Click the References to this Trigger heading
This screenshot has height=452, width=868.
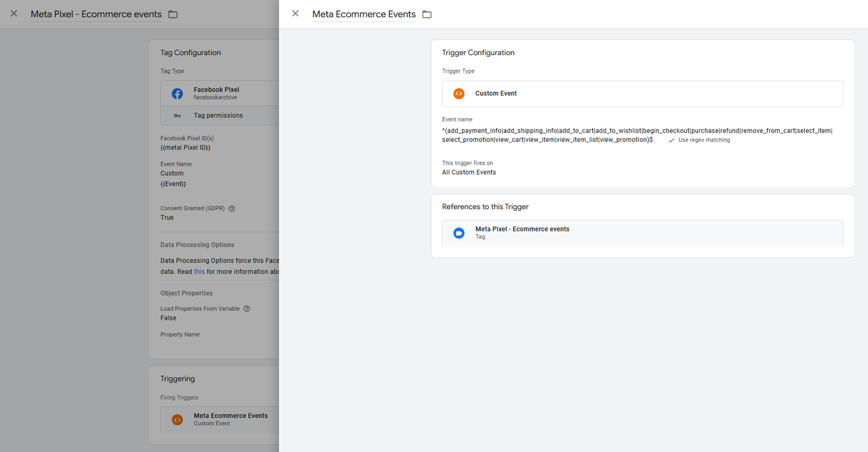[x=485, y=207]
